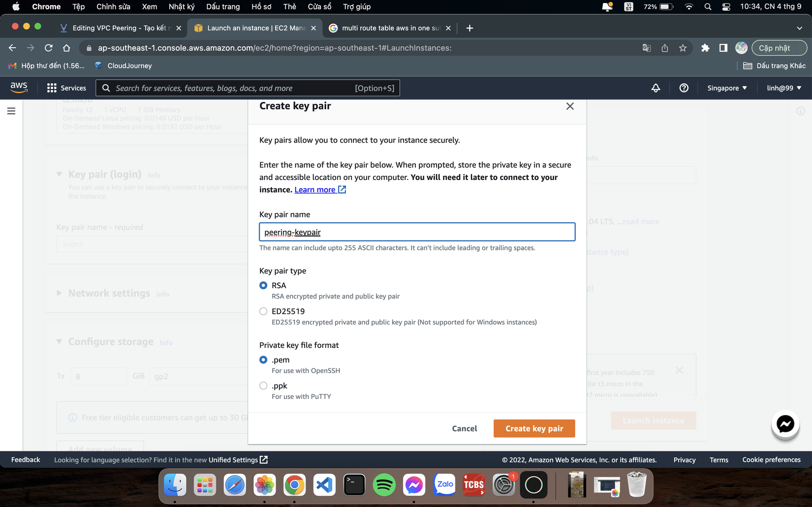Open the Messenger chat bubble
812x507 pixels.
[x=785, y=424]
